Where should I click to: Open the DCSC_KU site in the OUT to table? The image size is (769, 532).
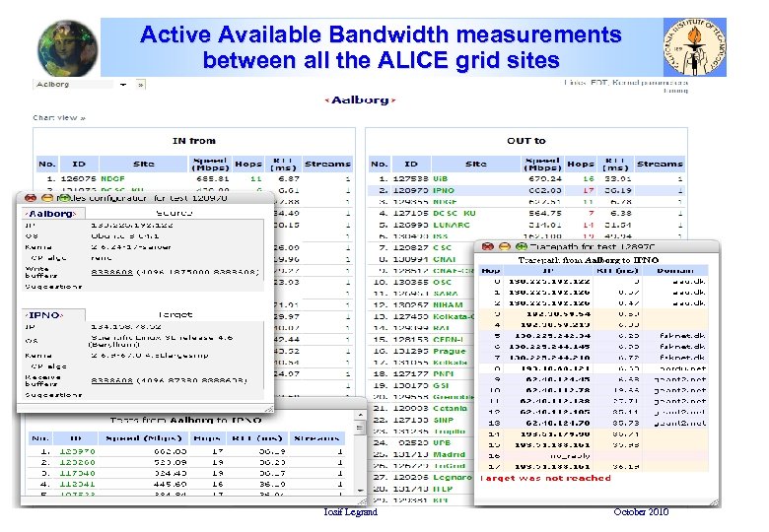tap(454, 213)
